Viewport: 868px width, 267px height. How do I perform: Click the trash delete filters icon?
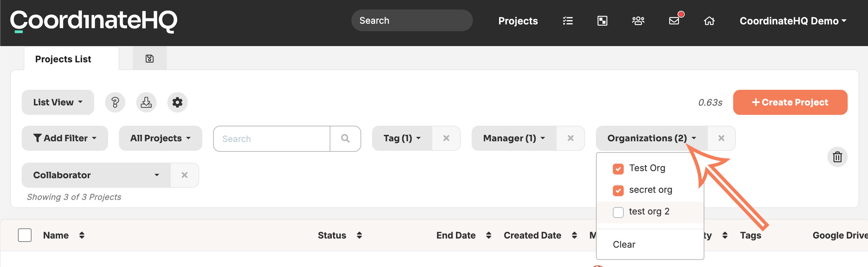[x=838, y=157]
